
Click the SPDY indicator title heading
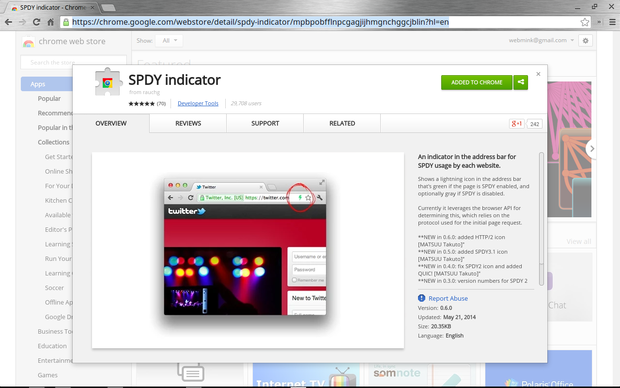pos(174,80)
